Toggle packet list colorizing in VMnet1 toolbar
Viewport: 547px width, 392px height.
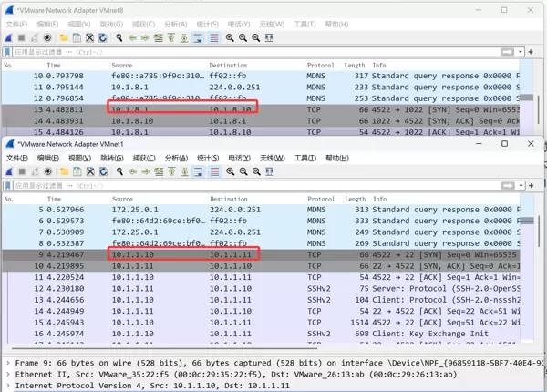click(214, 171)
